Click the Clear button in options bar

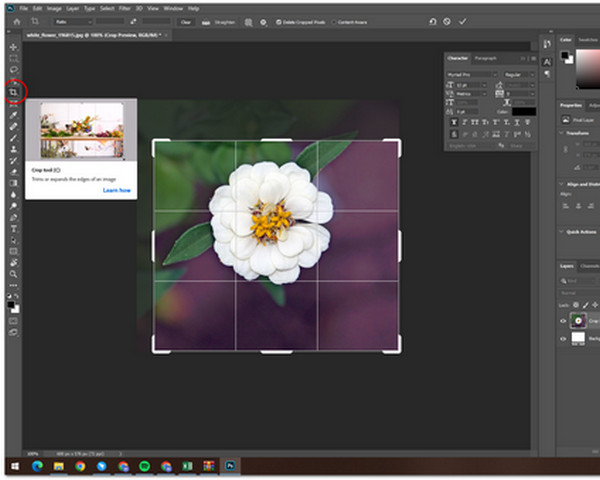click(x=186, y=22)
